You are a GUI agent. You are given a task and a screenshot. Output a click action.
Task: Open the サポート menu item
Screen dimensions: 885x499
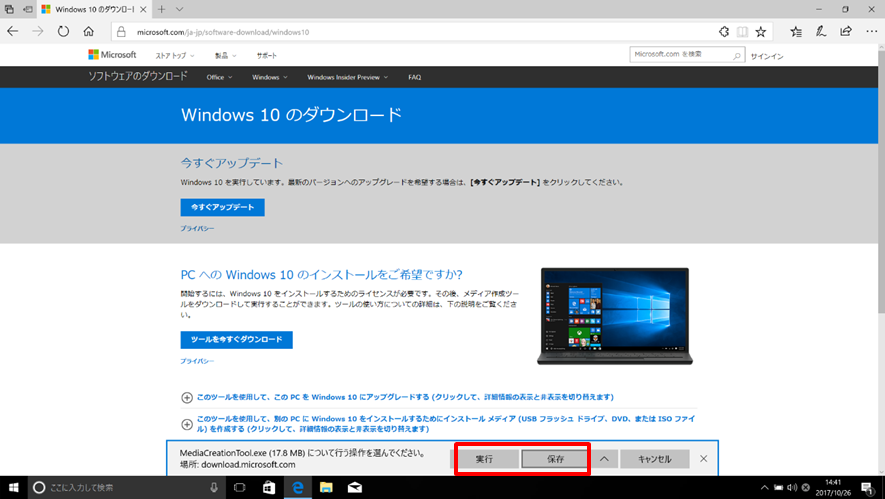click(x=266, y=55)
